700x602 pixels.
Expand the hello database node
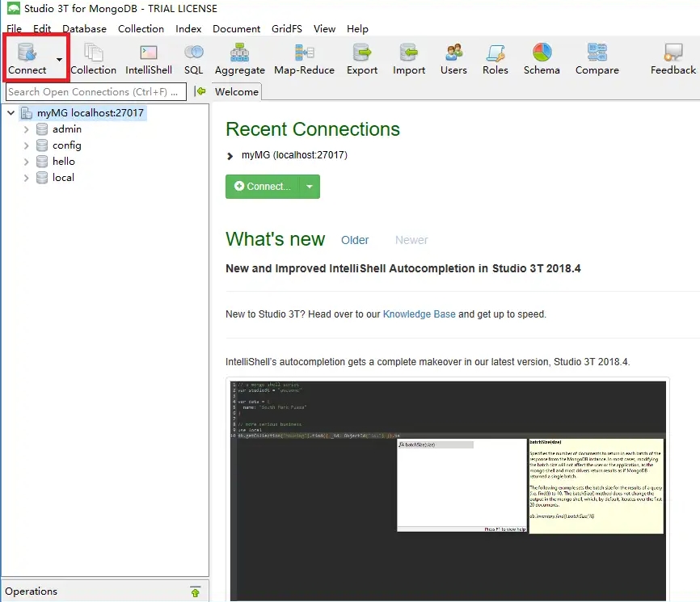(x=26, y=162)
